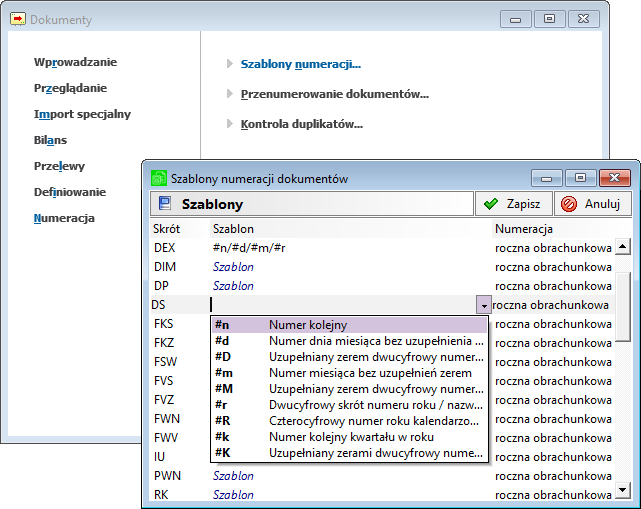Choose #k Numer kolejny kwartału option
The width and height of the screenshot is (641, 509).
[350, 437]
